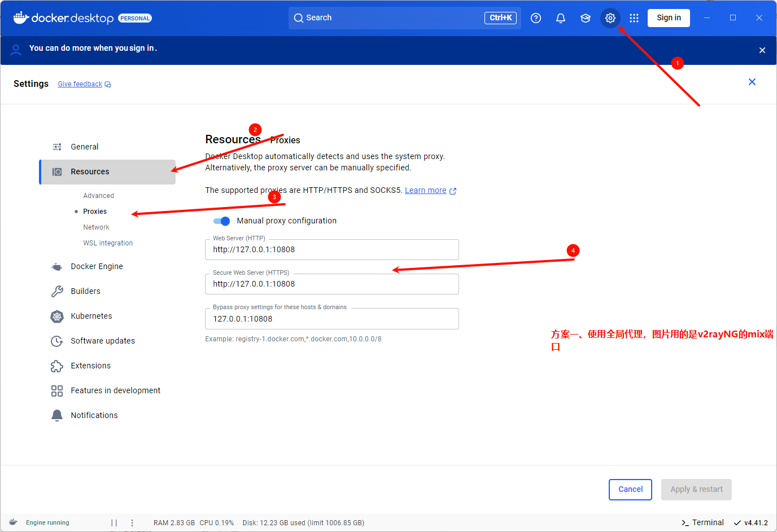This screenshot has height=532, width=777.
Task: Follow the Learn more link
Action: pyautogui.click(x=425, y=191)
